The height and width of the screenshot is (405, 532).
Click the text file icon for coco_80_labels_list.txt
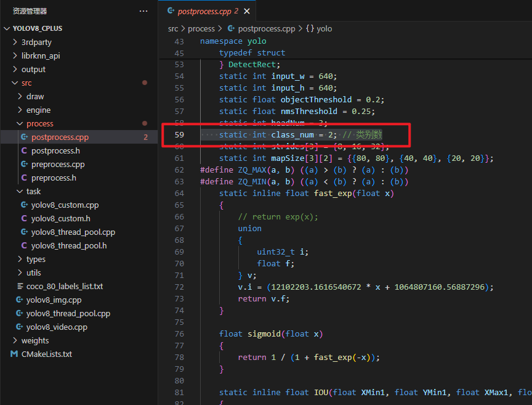pyautogui.click(x=20, y=286)
